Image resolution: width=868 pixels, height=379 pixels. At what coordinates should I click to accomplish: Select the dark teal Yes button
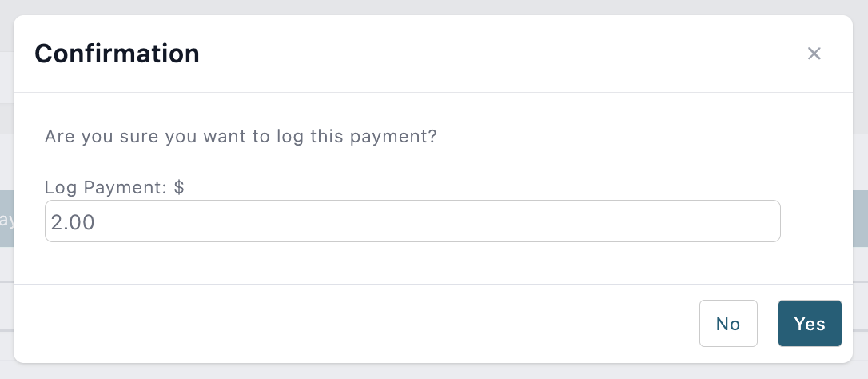(x=810, y=324)
